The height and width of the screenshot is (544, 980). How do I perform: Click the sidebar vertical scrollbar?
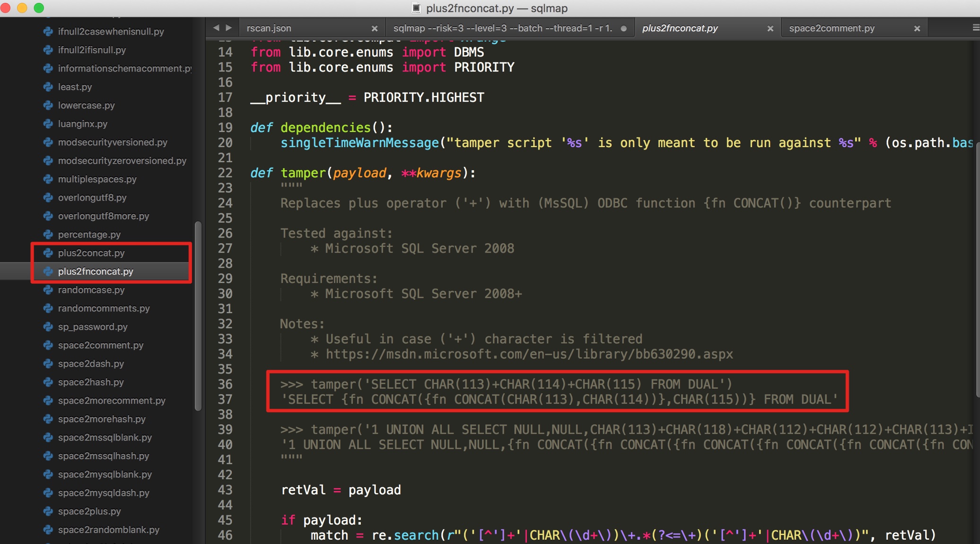[x=198, y=316]
